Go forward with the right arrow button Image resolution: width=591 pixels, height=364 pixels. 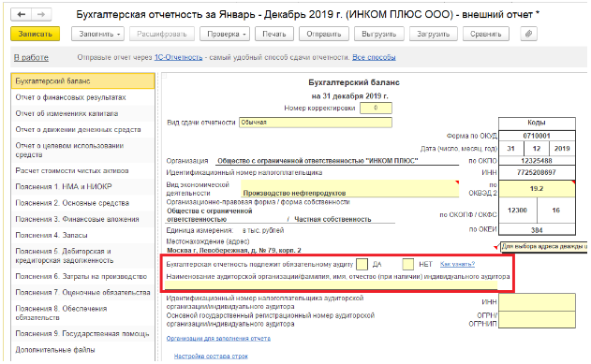coord(41,14)
